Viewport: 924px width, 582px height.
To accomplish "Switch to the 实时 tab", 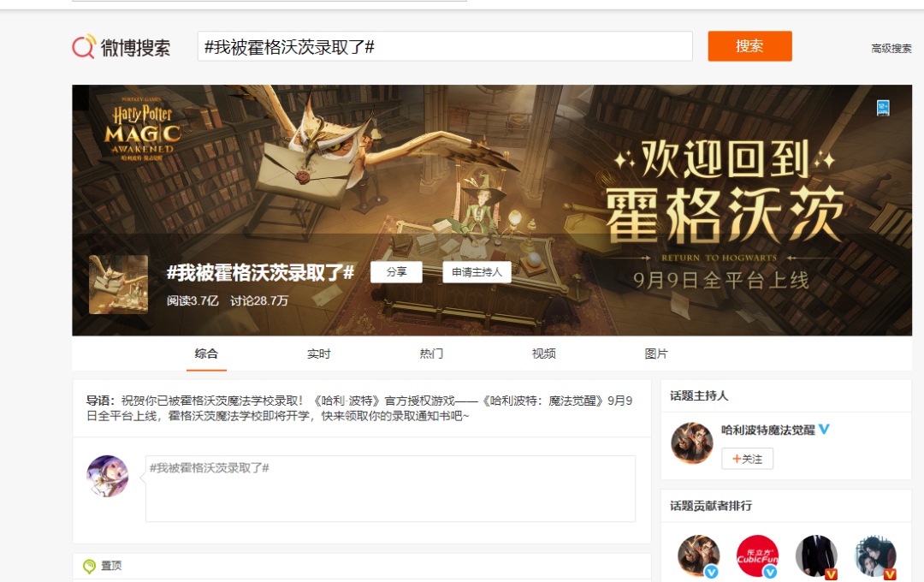I will (319, 353).
